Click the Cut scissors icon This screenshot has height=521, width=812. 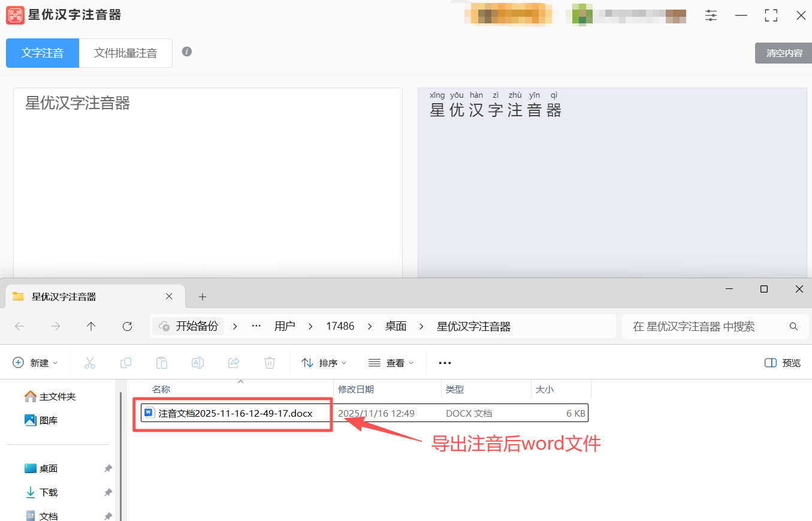coord(90,363)
